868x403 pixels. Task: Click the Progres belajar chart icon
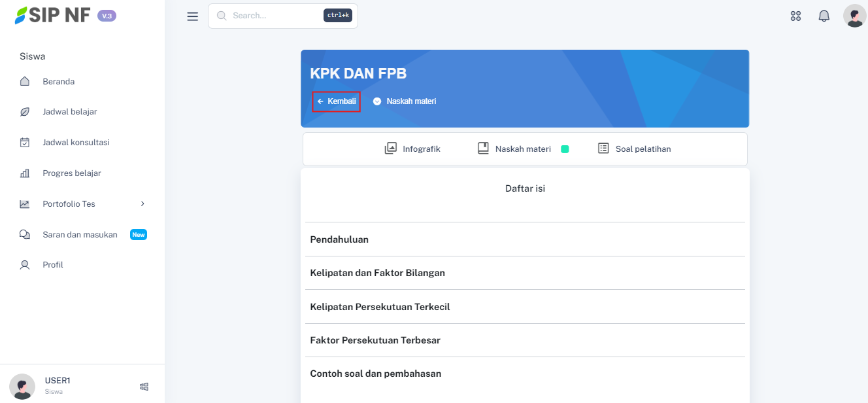[25, 173]
